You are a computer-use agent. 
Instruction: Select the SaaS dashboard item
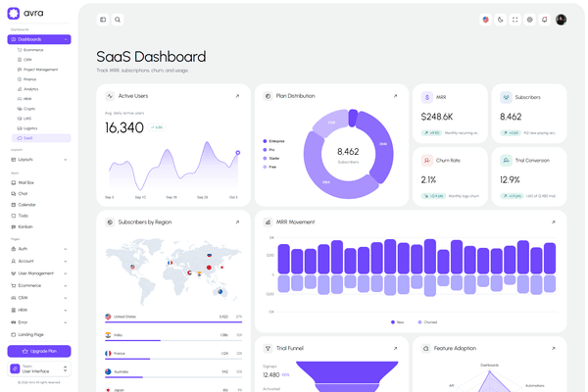click(x=41, y=138)
